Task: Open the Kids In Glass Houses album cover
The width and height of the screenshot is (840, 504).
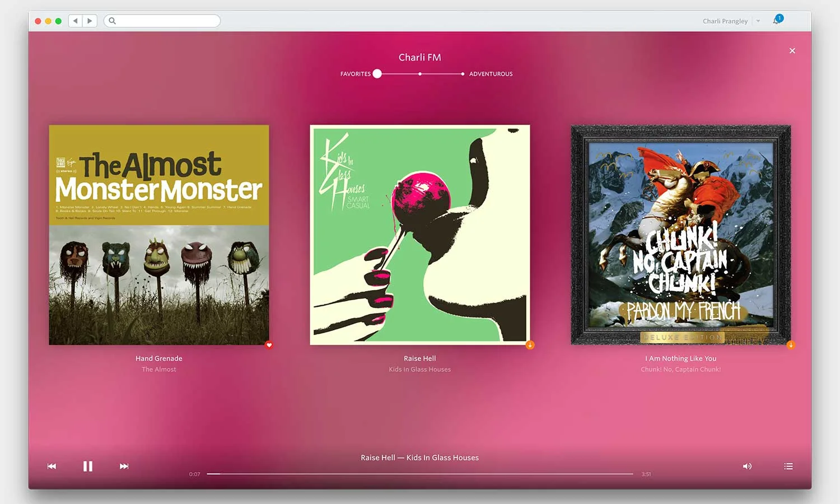Action: coord(420,235)
